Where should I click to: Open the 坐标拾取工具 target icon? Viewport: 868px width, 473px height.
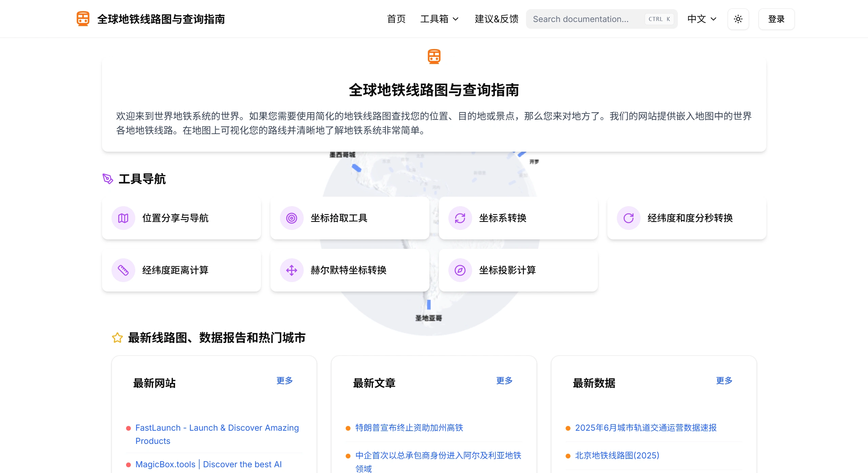pos(292,218)
